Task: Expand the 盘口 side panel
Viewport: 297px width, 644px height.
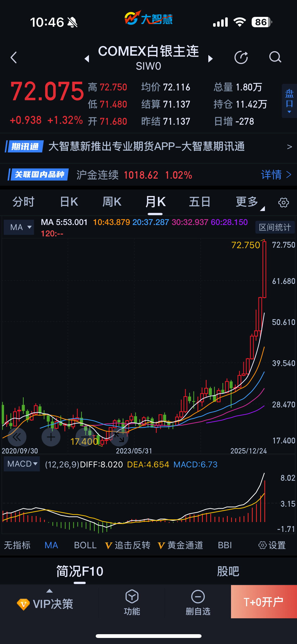Action: [x=289, y=101]
